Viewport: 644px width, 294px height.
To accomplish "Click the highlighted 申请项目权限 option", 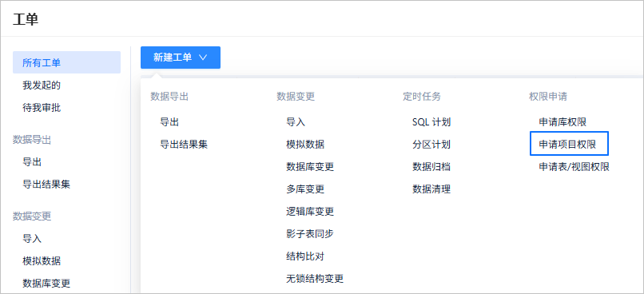I will pos(569,144).
